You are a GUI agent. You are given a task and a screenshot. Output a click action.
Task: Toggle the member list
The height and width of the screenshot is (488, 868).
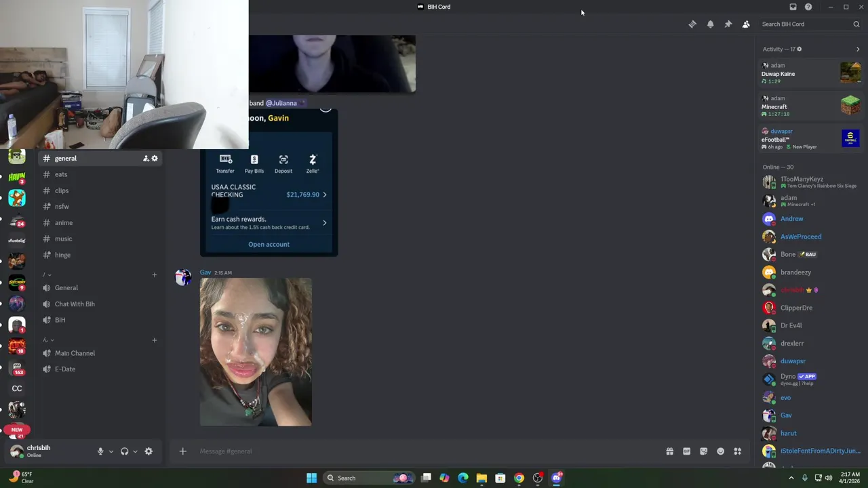coord(745,24)
